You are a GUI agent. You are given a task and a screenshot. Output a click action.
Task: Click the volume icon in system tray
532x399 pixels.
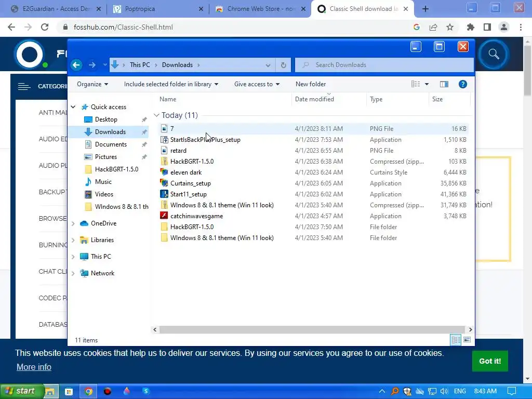click(x=444, y=391)
